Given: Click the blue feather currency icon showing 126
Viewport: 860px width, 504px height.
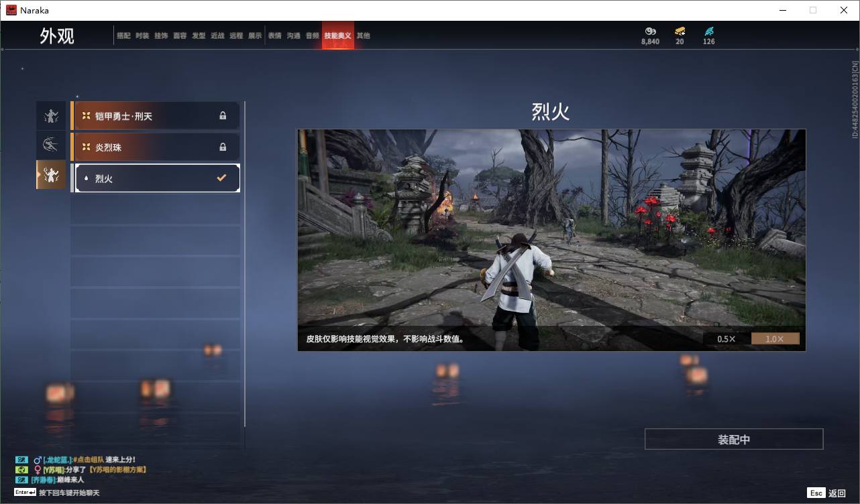Looking at the screenshot, I should 709,31.
